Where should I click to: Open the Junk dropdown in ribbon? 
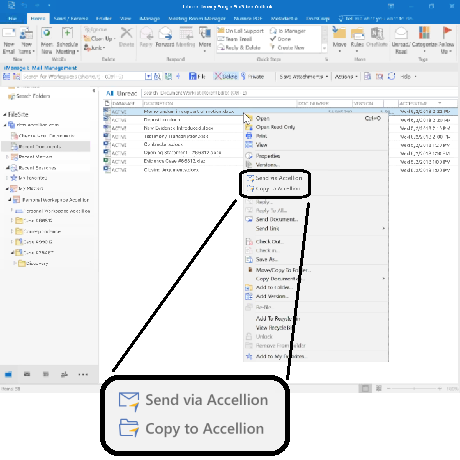pyautogui.click(x=95, y=48)
